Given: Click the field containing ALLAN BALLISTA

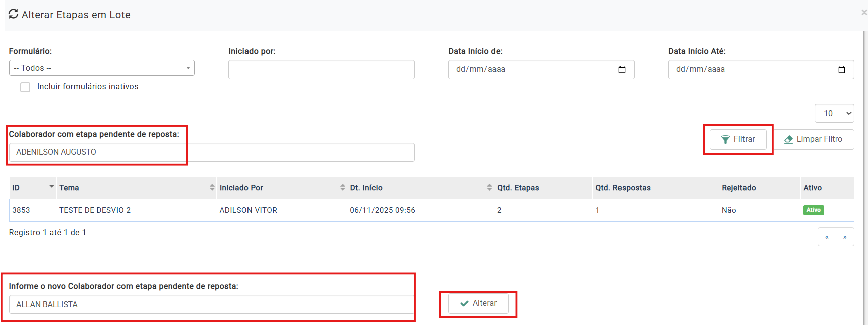Looking at the screenshot, I should coord(211,304).
